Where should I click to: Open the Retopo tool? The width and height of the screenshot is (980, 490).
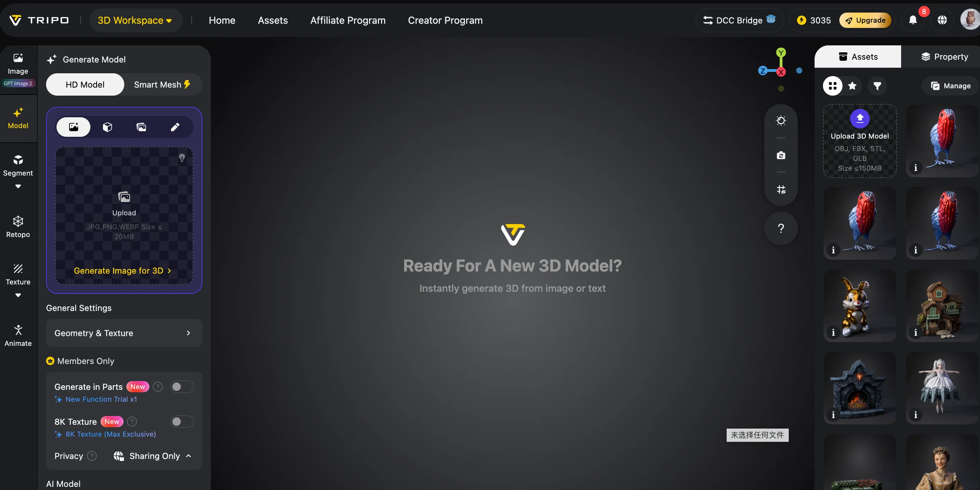tap(18, 227)
